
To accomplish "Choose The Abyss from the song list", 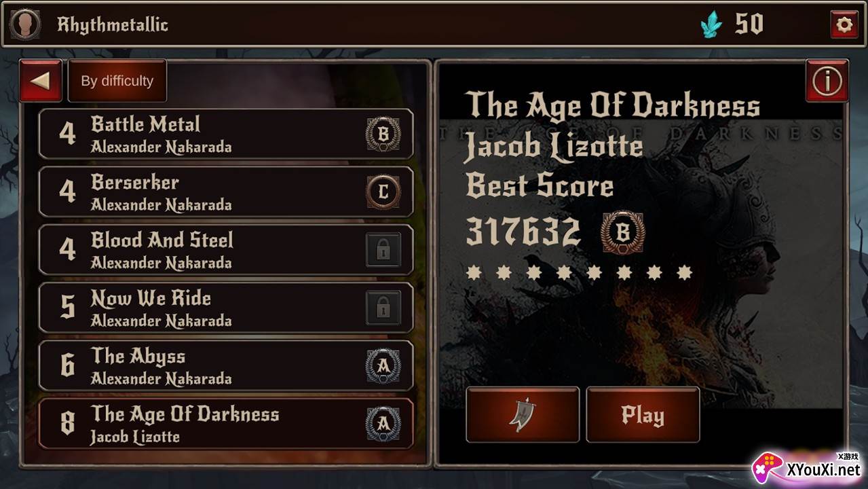I will pos(226,366).
